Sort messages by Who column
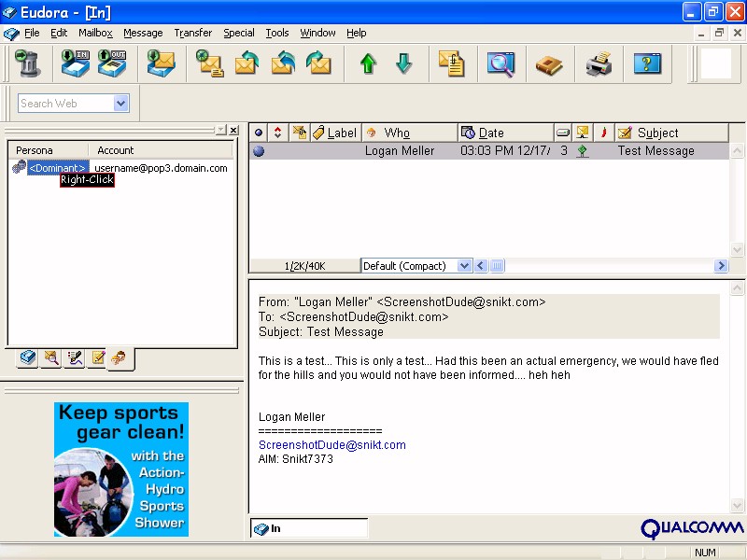The height and width of the screenshot is (560, 747). click(410, 133)
